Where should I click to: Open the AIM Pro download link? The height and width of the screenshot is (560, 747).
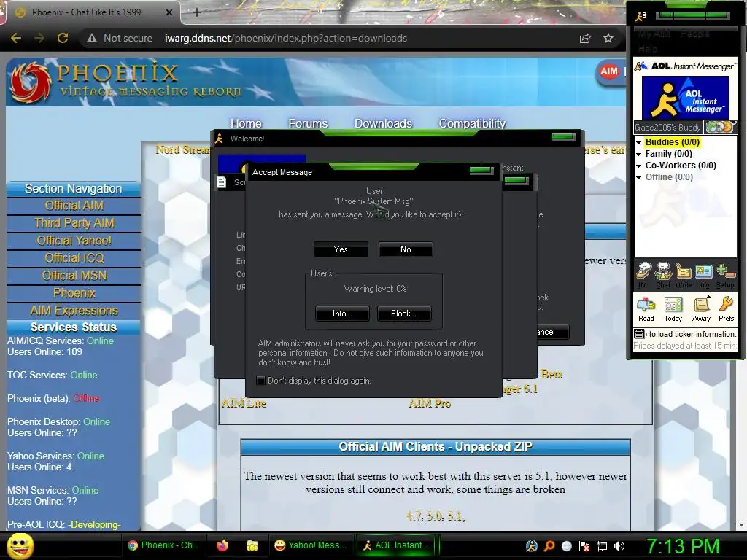tap(430, 403)
